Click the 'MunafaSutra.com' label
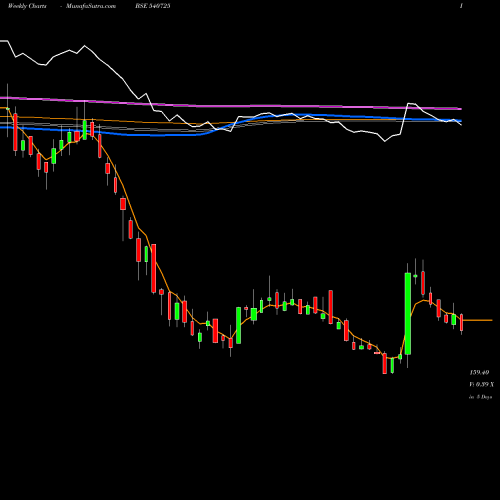 pos(91,6)
